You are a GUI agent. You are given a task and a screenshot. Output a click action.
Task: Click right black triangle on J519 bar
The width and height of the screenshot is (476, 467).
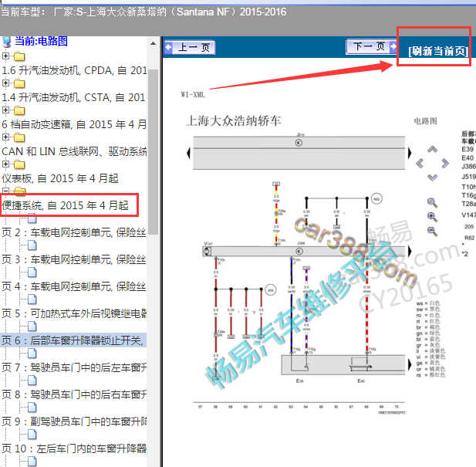[x=410, y=153]
